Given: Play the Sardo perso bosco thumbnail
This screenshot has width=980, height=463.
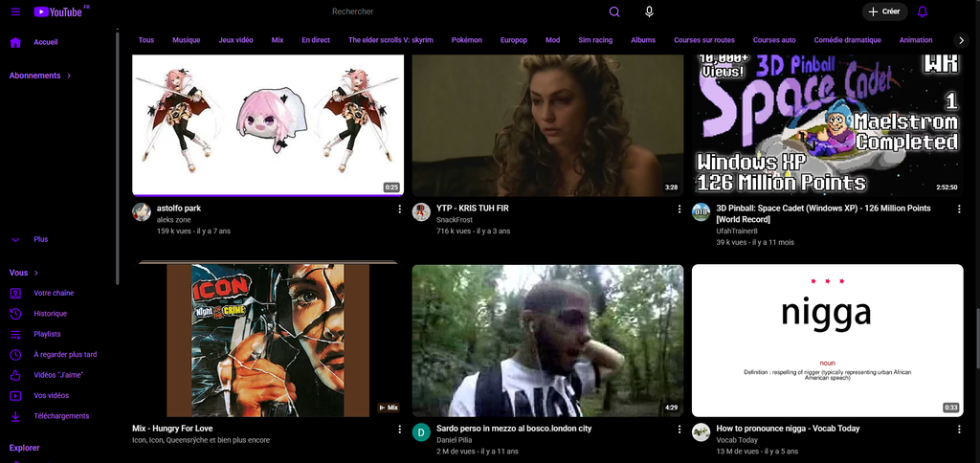Looking at the screenshot, I should coord(547,340).
